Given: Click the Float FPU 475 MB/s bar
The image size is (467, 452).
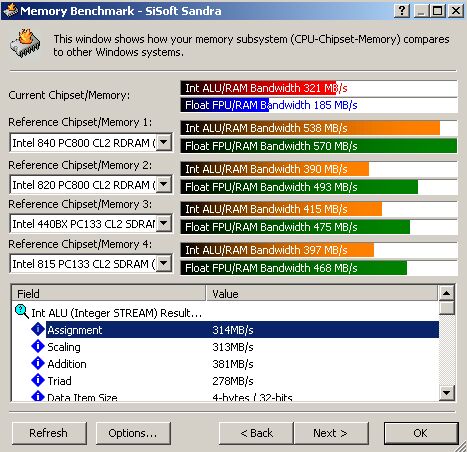Looking at the screenshot, I should (x=295, y=227).
